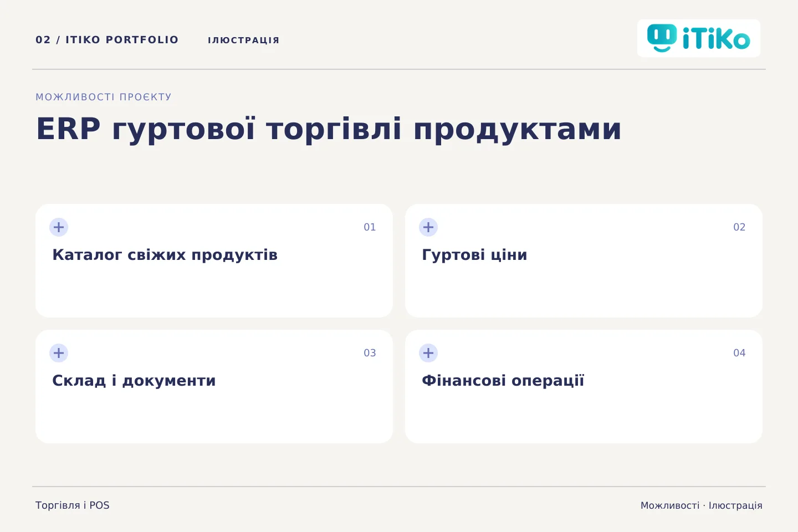Viewport: 798px width, 532px height.
Task: Select the Гуртові ціни card title
Action: [474, 255]
